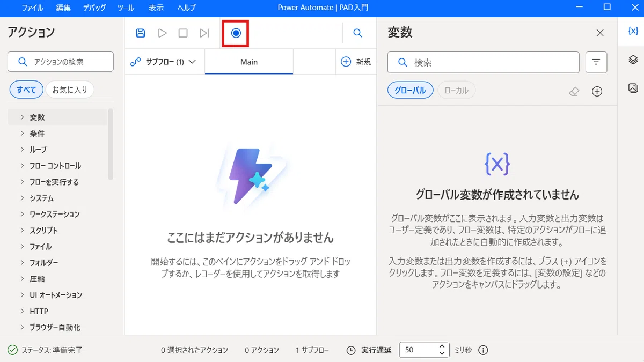Image resolution: width=644 pixels, height=362 pixels.
Task: Click the サブフロー branch icon
Action: [136, 62]
